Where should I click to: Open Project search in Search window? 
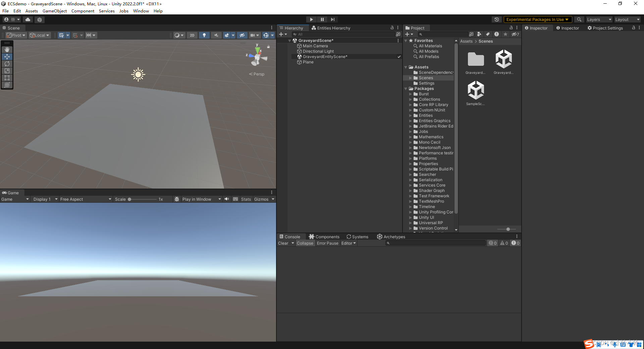471,34
